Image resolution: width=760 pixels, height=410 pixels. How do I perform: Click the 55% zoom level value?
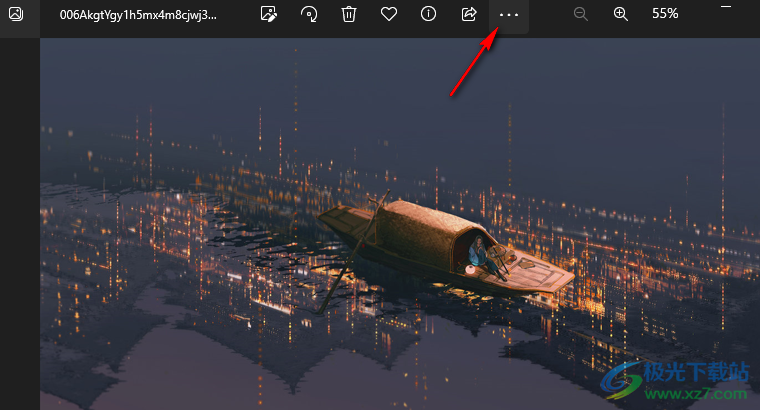point(665,14)
